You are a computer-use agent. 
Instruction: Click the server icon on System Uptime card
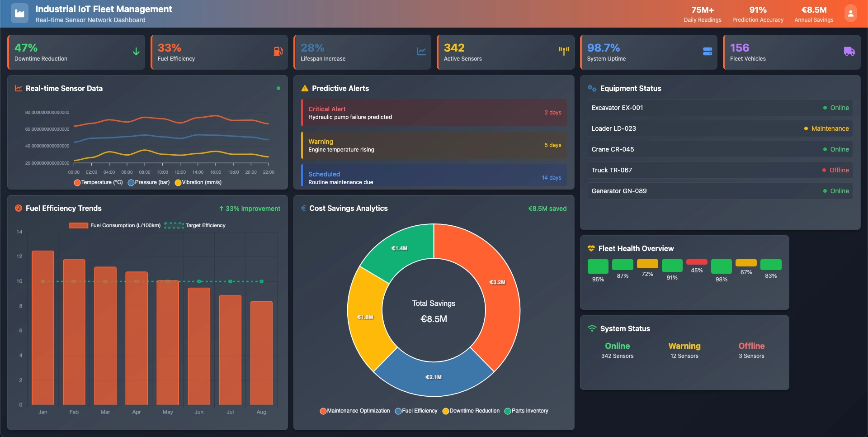708,51
